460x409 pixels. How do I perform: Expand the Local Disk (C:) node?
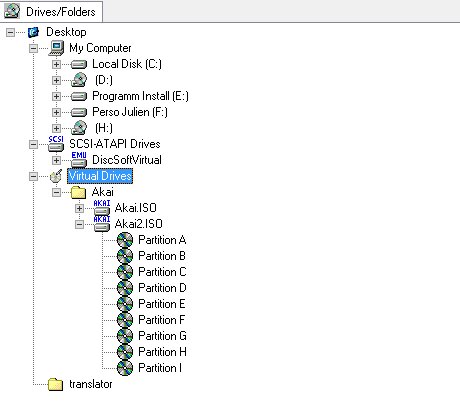56,64
